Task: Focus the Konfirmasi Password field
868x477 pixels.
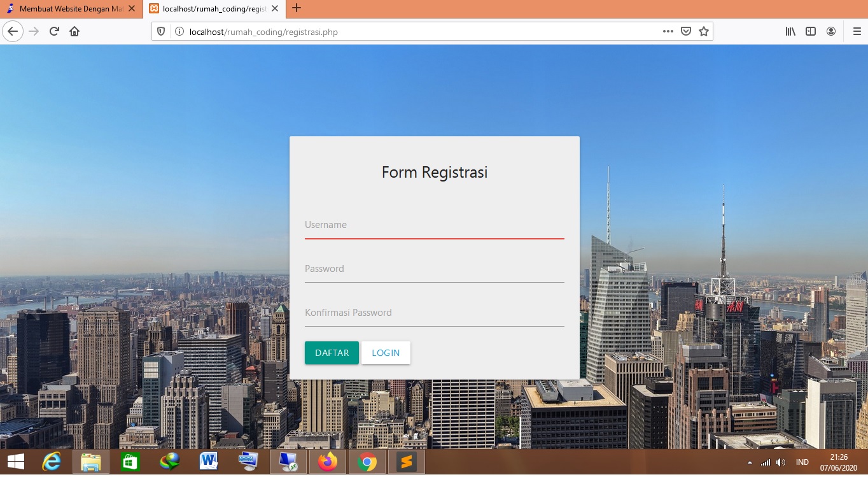Action: click(434, 313)
